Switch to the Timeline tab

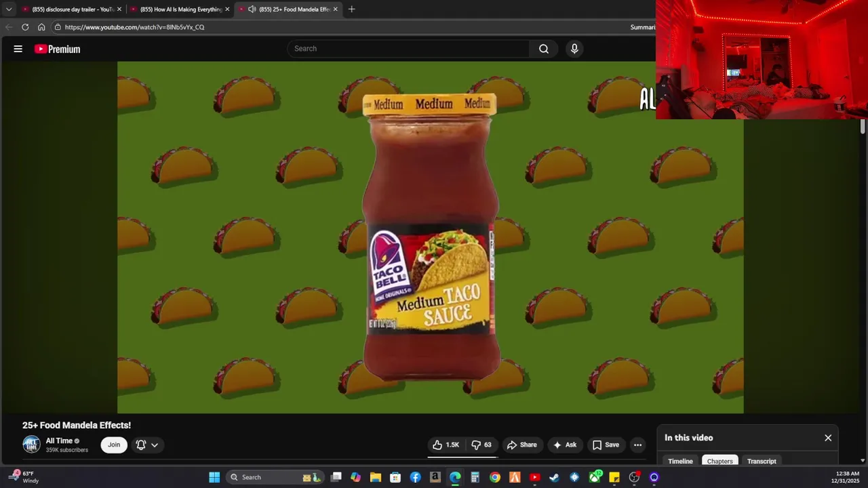pos(680,461)
